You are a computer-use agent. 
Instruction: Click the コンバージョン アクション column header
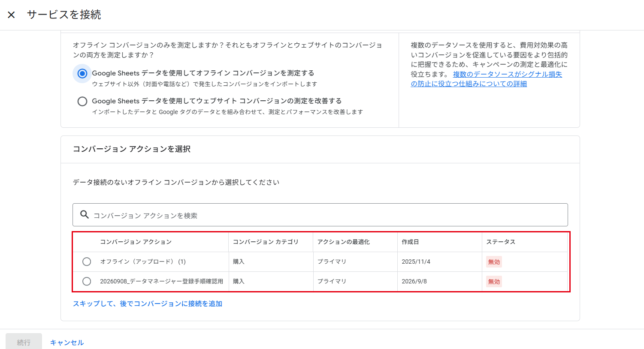[x=136, y=242]
